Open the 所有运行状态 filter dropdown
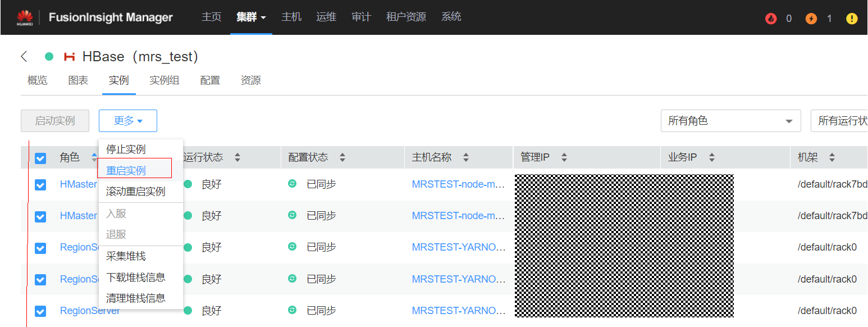The width and height of the screenshot is (868, 327). click(x=839, y=121)
